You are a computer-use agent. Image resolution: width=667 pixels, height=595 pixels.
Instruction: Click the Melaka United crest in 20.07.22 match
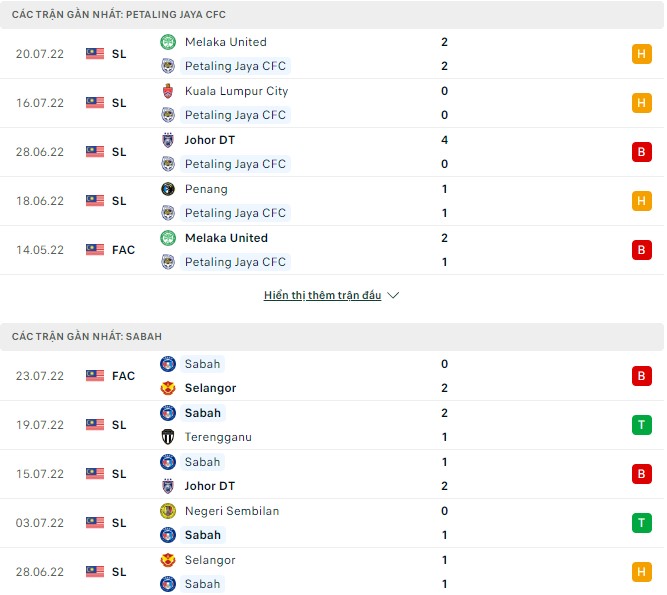tap(168, 42)
